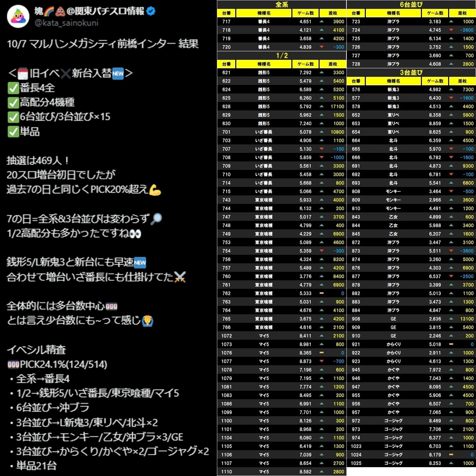Click the 台番 column header under 3台並び
The height and width of the screenshot is (476, 476).
(x=356, y=81)
